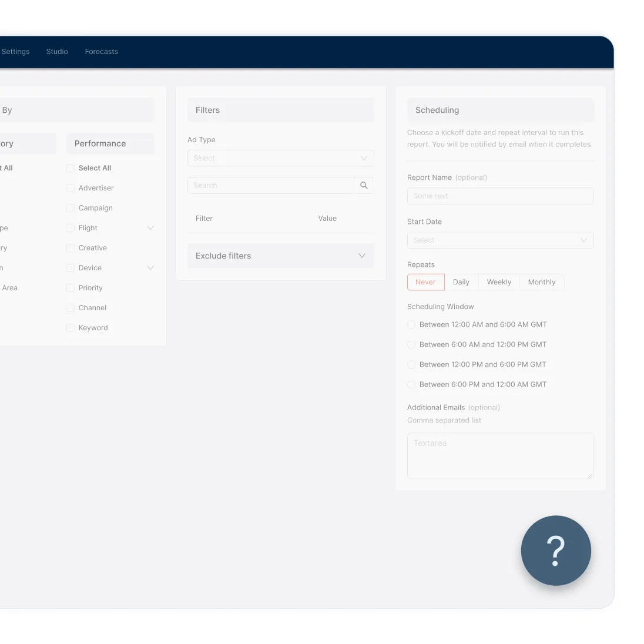Screen dimensions: 644x644
Task: Select 6:00 PM to 12:00 AM window
Action: [x=411, y=384]
